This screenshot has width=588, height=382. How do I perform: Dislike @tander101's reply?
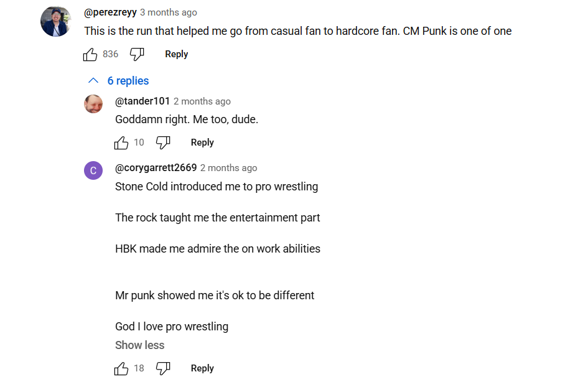point(163,143)
